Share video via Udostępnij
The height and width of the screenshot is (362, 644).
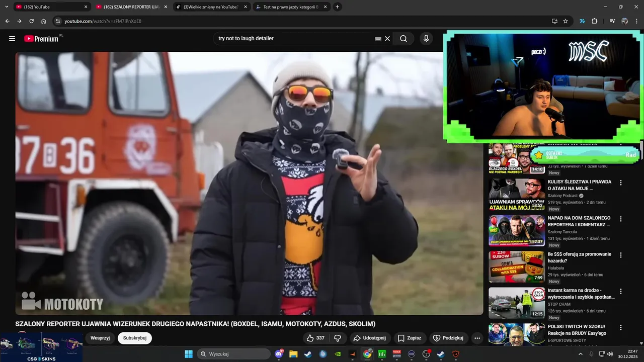coord(369,338)
